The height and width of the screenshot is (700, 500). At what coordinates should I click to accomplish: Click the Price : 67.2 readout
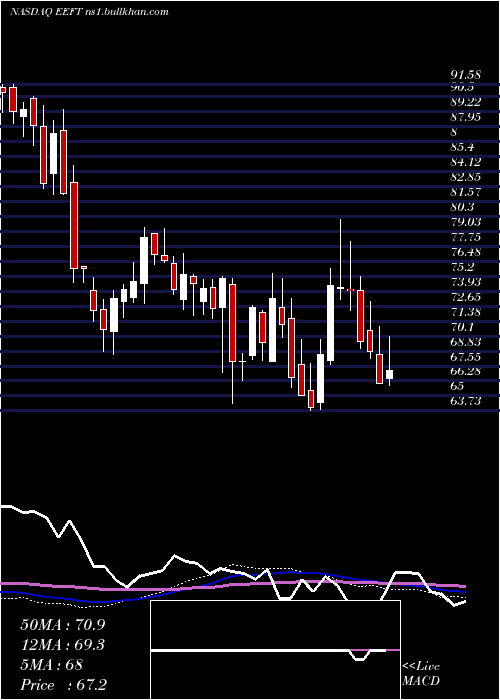[x=63, y=685]
